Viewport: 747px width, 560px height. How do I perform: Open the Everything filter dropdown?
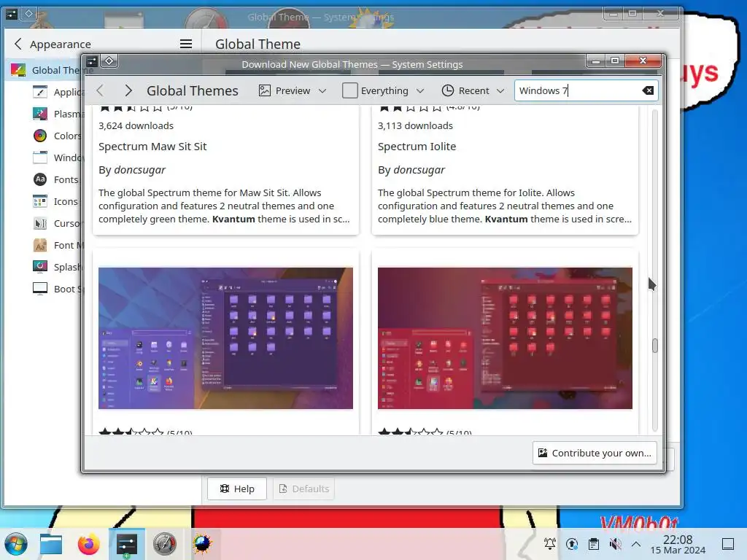(x=384, y=90)
